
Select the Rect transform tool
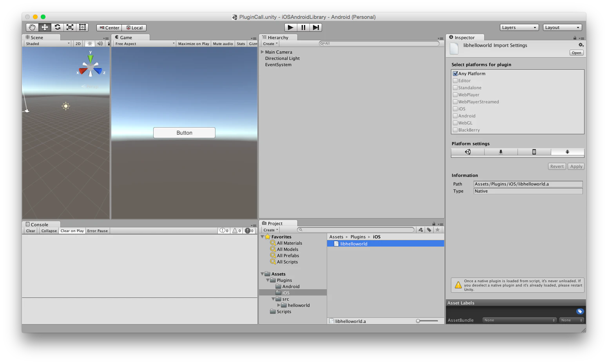coord(82,27)
